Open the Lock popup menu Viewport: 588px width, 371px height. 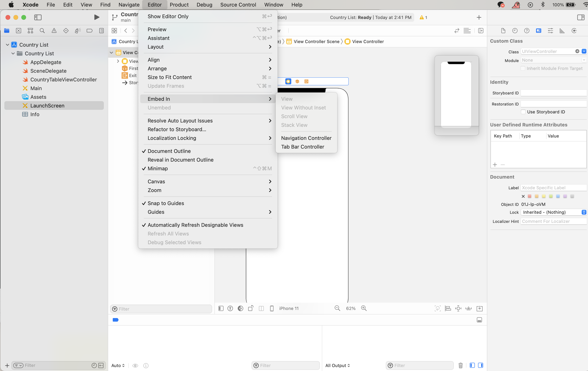coord(553,212)
